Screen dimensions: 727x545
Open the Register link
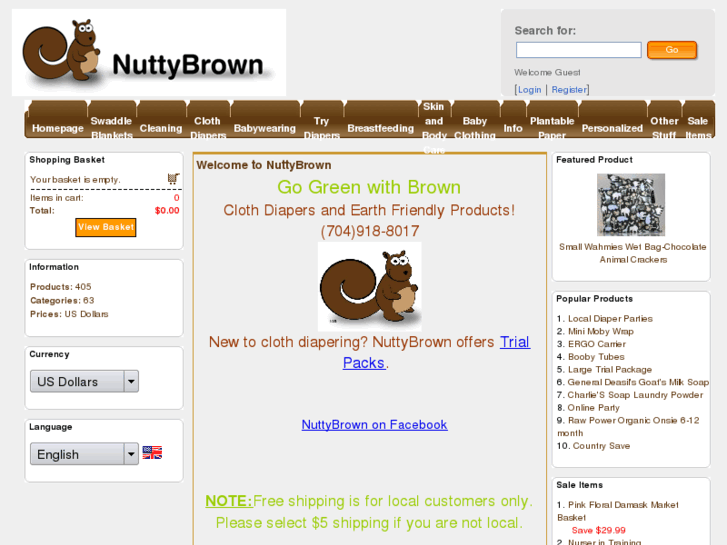569,90
